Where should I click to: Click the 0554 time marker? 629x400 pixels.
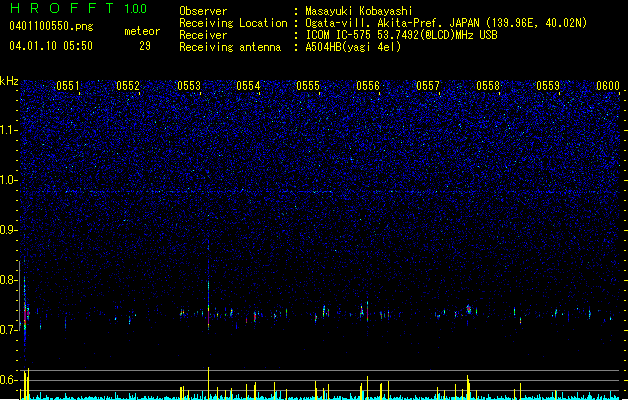[x=248, y=86]
